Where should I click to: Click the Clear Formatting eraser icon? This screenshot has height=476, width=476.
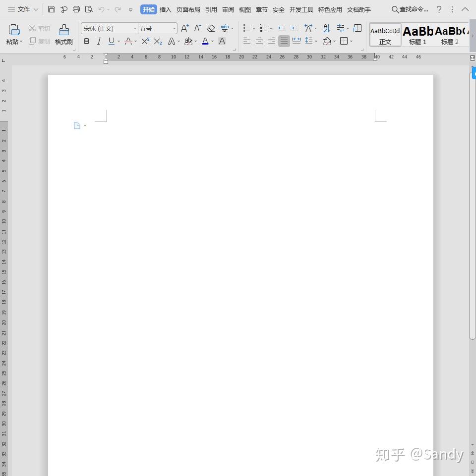click(211, 28)
